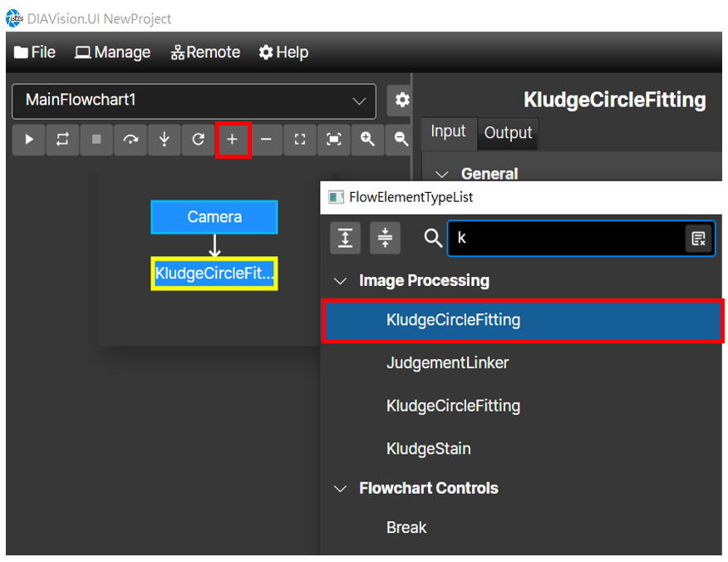728x562 pixels.
Task: Switch to the Output tab
Action: (508, 133)
